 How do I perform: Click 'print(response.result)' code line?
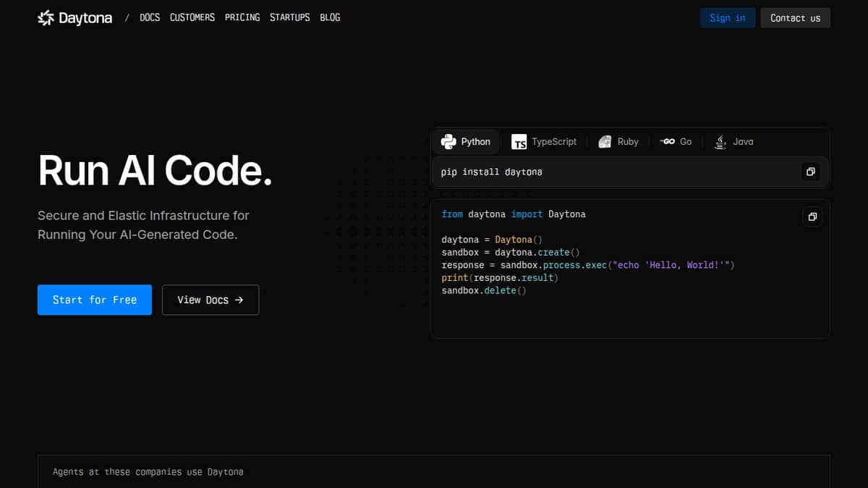500,277
